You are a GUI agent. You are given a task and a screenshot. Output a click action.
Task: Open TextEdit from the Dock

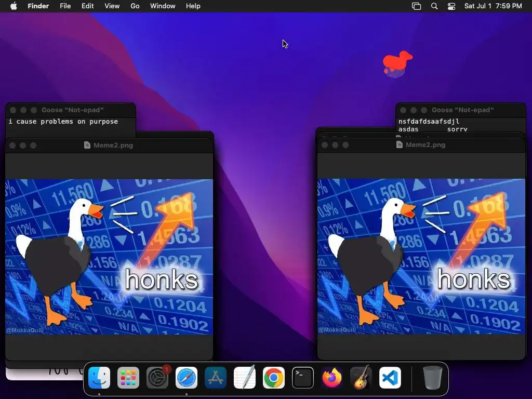pos(245,378)
